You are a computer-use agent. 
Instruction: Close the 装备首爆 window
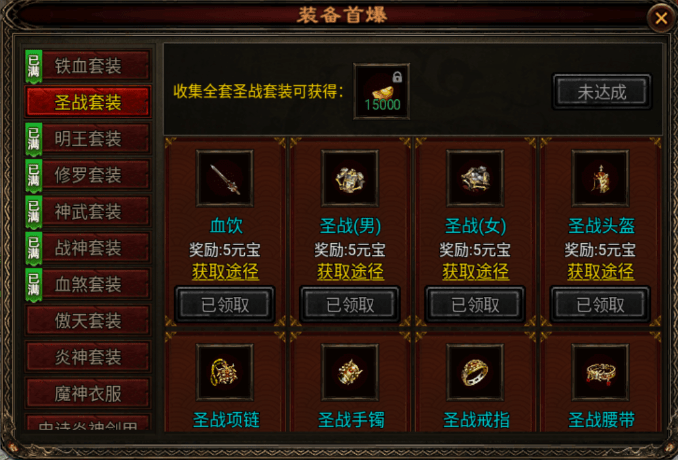click(661, 18)
